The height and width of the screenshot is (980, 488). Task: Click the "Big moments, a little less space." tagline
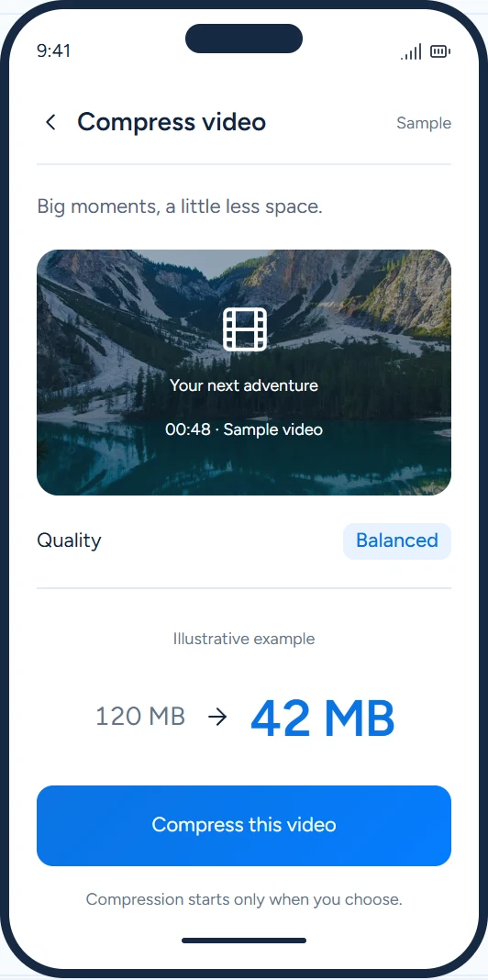click(x=179, y=206)
